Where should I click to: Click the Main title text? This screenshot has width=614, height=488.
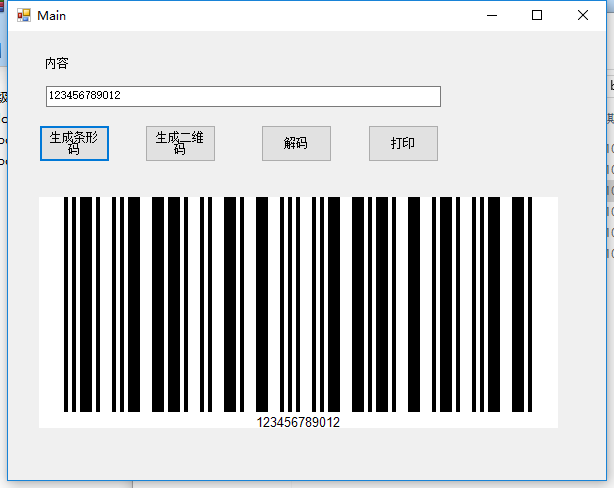coord(51,16)
